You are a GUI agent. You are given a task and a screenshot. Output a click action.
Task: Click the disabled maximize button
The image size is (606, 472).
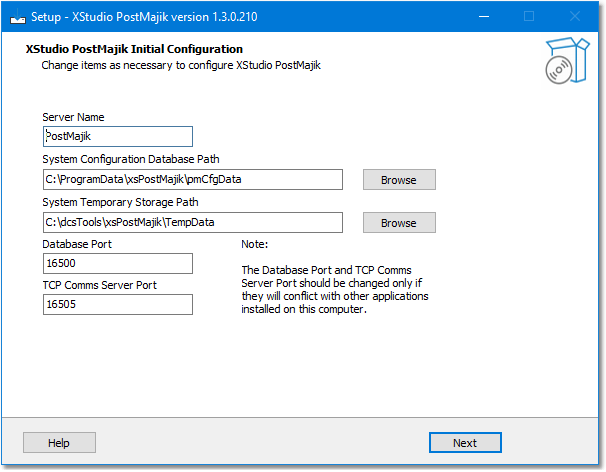tap(529, 17)
